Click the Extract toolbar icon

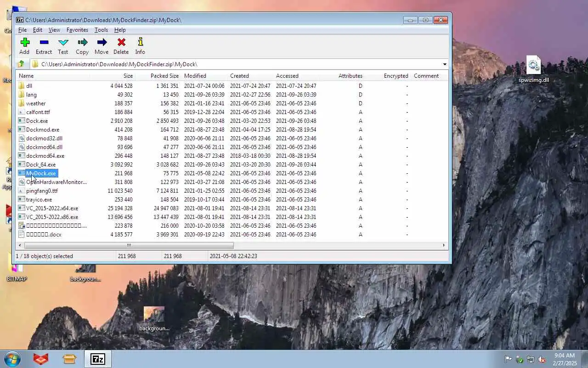coord(44,42)
